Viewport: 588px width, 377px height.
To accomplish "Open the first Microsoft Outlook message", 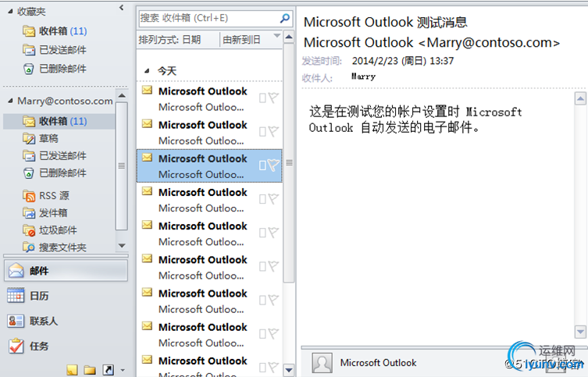I will tap(209, 98).
